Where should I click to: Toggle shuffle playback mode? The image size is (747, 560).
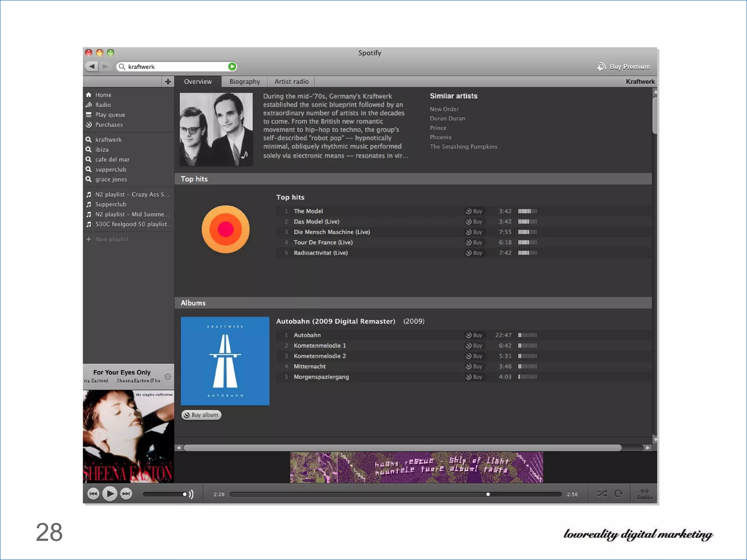(602, 494)
